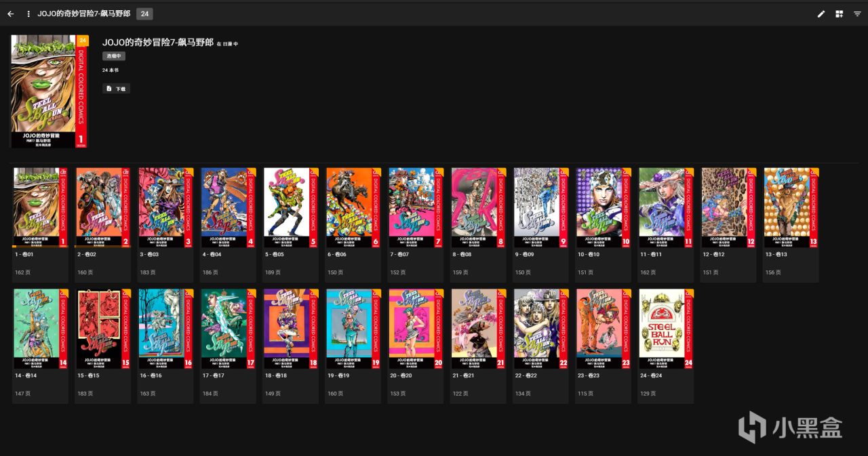Image resolution: width=868 pixels, height=456 pixels.
Task: Click the '122 页' page count under 卷21
Action: coord(460,394)
